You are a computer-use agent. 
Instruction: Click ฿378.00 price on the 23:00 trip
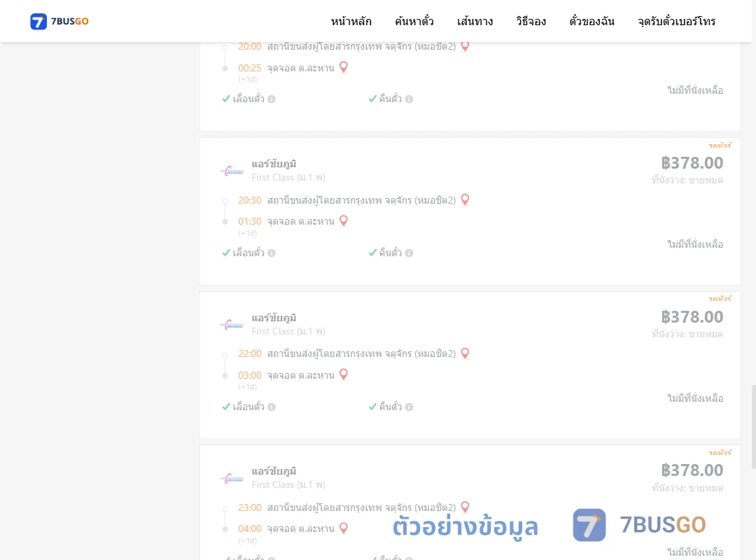[x=692, y=470]
